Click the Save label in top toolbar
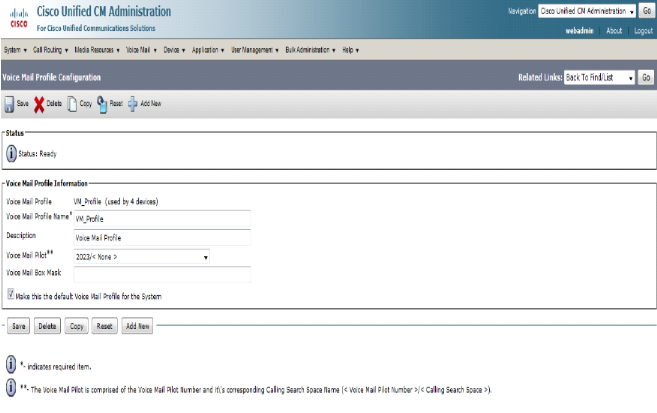657x413 pixels. point(23,103)
